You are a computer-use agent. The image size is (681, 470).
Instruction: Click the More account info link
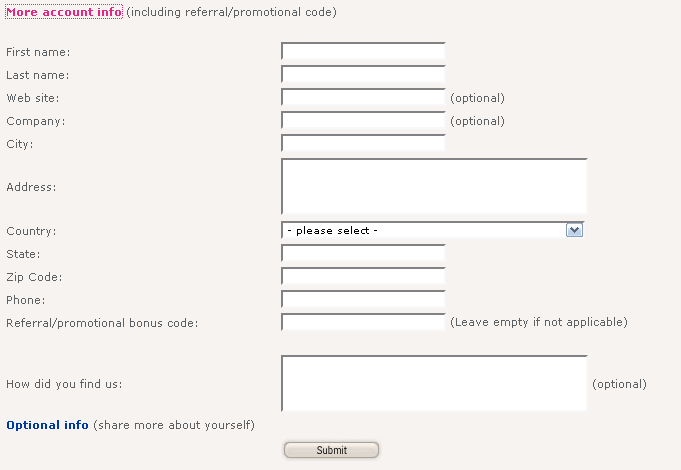coord(64,13)
